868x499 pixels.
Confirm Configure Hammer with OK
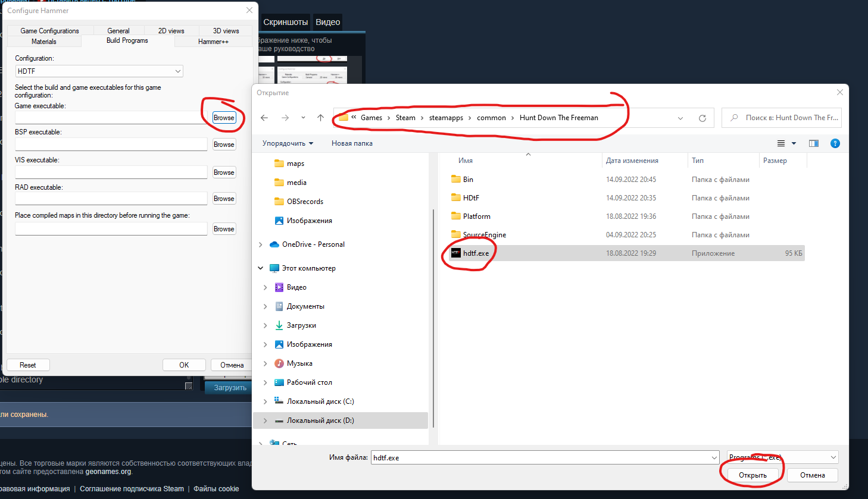(x=184, y=365)
